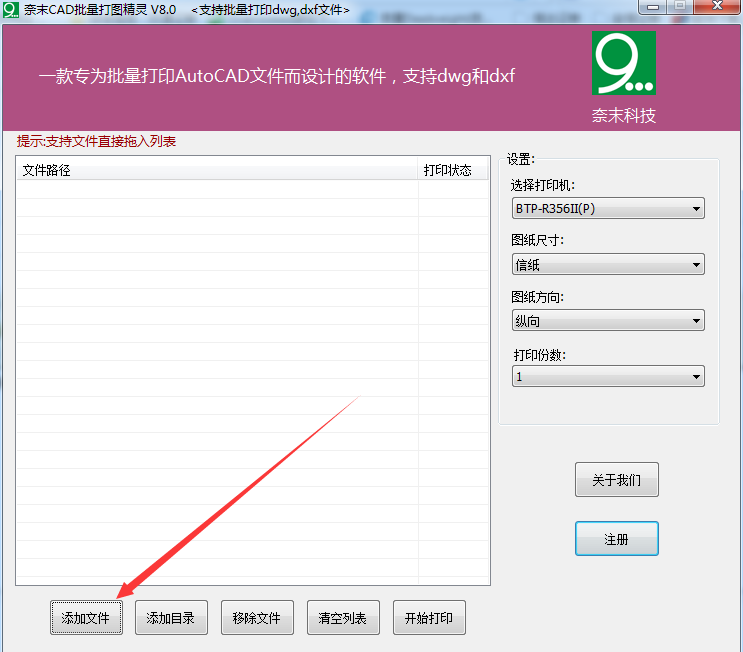Click the 添加目录 button
743x652 pixels.
tap(171, 617)
